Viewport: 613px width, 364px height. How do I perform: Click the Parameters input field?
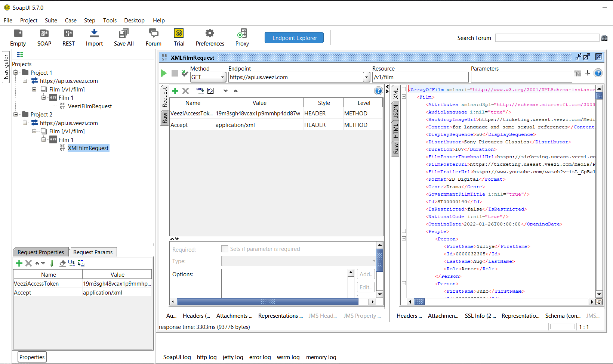click(x=521, y=77)
